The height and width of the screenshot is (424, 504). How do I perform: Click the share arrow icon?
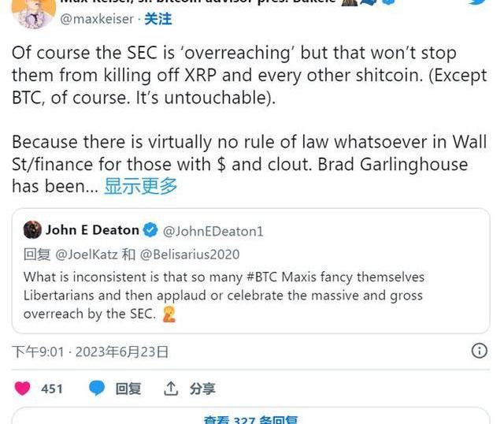171,389
